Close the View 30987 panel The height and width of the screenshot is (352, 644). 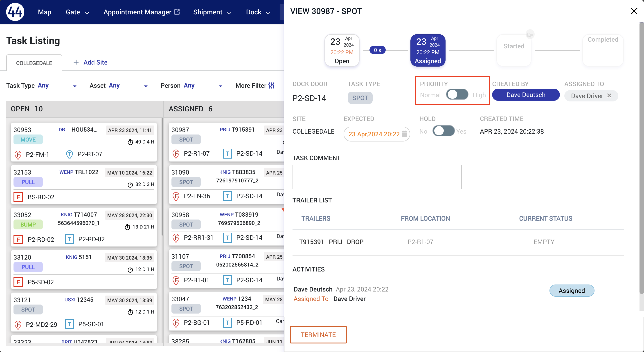tap(634, 11)
